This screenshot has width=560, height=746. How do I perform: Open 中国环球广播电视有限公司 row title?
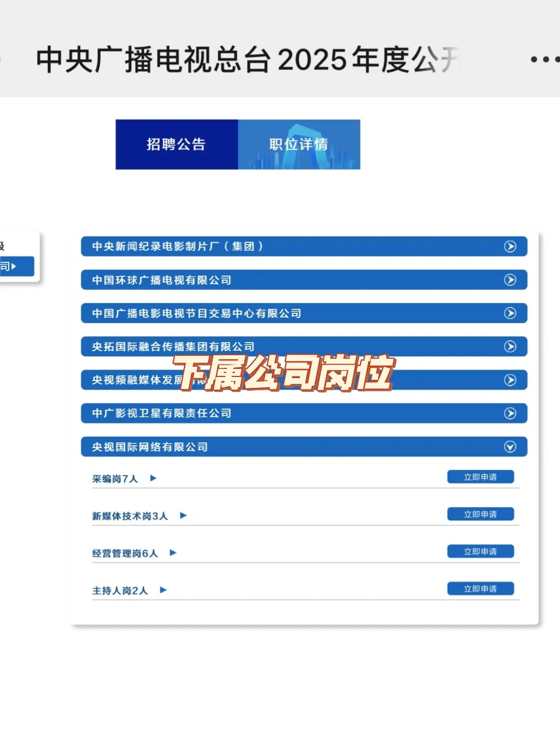[x=162, y=280]
